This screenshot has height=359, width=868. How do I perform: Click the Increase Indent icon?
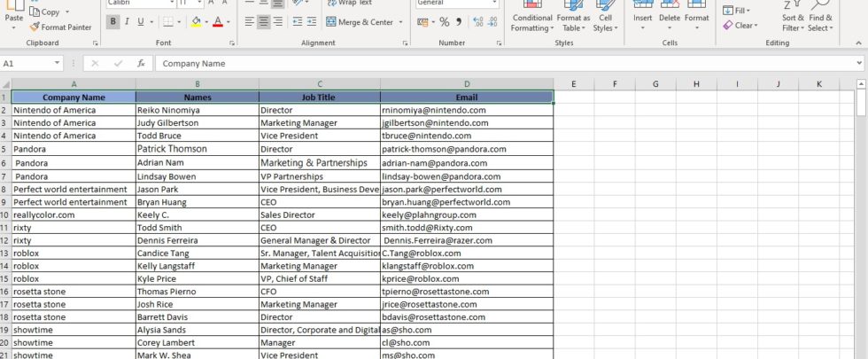311,22
